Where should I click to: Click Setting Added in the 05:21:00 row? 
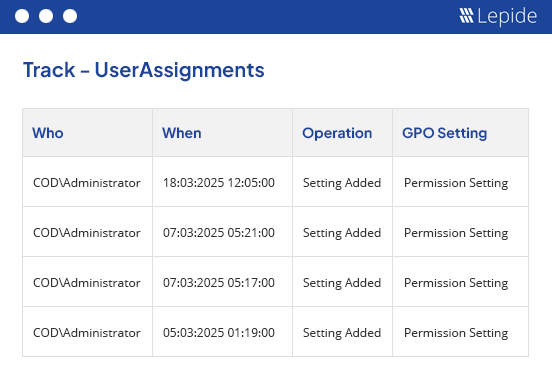(x=342, y=233)
